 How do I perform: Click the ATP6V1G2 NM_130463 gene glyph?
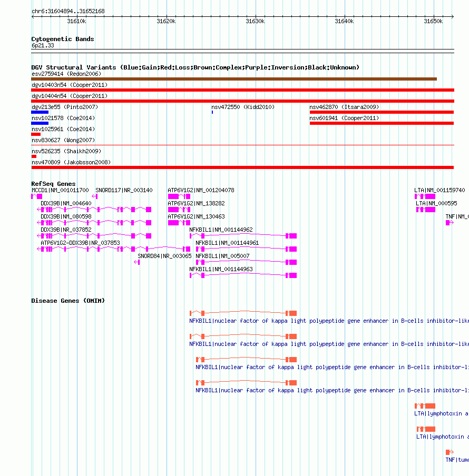[x=179, y=223]
